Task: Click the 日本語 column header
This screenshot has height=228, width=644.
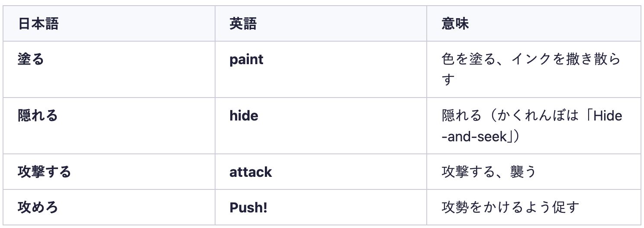Action: click(x=38, y=24)
